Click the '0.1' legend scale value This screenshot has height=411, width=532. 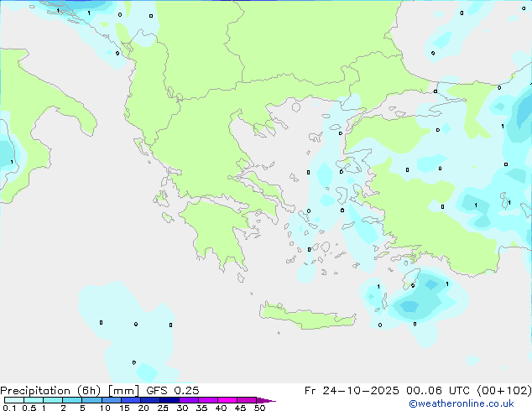tap(9, 408)
